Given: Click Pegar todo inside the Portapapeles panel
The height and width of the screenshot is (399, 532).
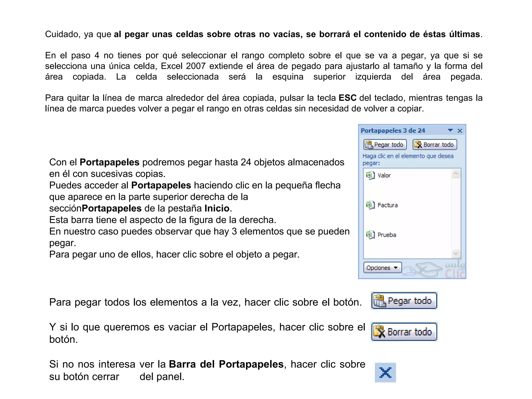Looking at the screenshot, I should click(385, 145).
